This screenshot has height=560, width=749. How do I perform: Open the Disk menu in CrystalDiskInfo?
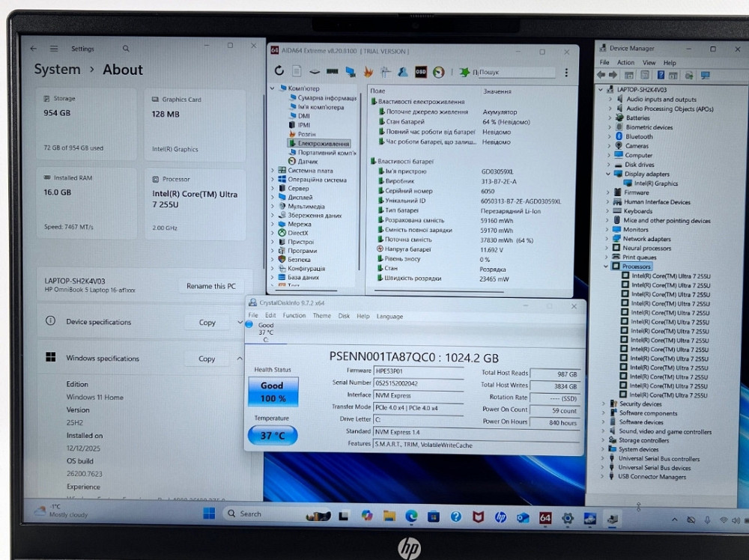[343, 316]
